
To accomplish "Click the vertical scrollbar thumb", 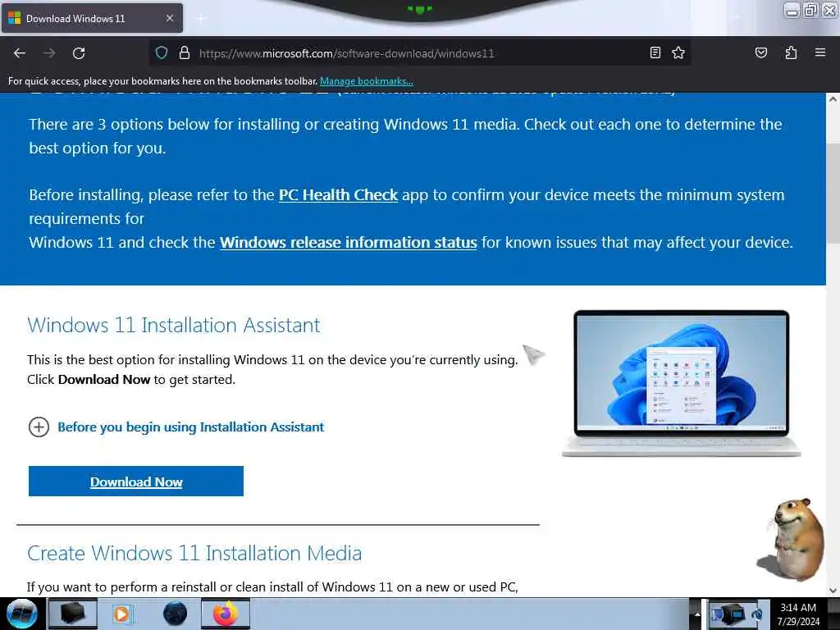I will point(833,193).
